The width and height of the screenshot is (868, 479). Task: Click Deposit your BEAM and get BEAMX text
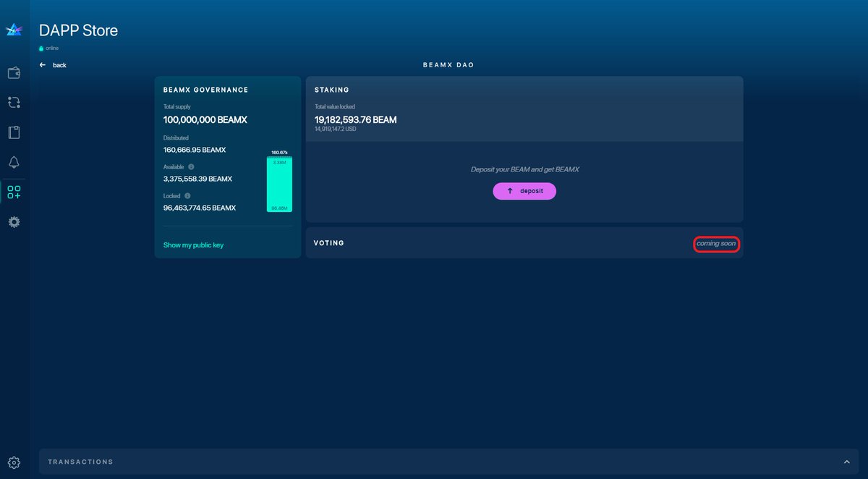click(524, 169)
